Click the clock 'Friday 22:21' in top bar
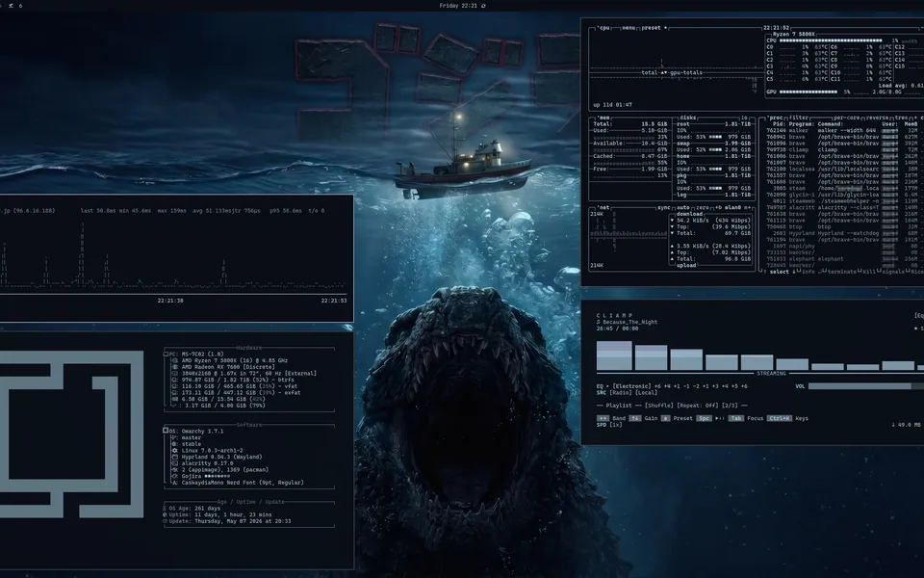Screen dimensions: 924x578 tap(458, 6)
